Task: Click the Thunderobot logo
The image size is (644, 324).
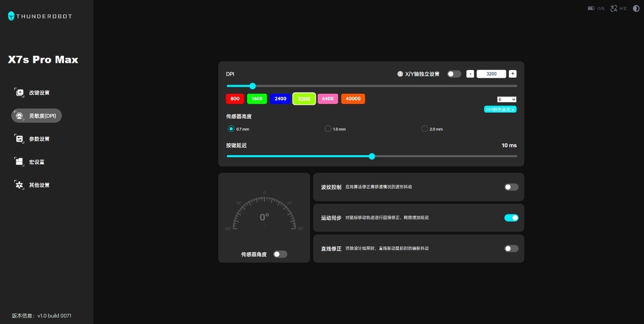Action: tap(40, 16)
